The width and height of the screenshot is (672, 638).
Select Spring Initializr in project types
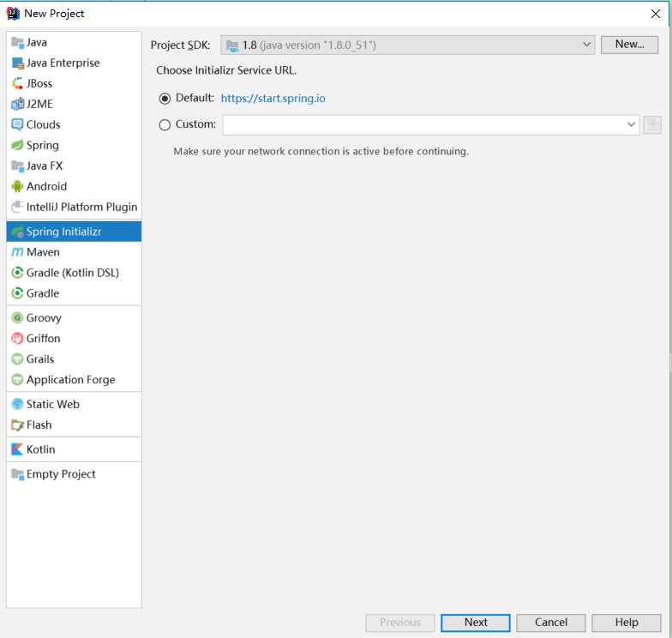point(63,232)
